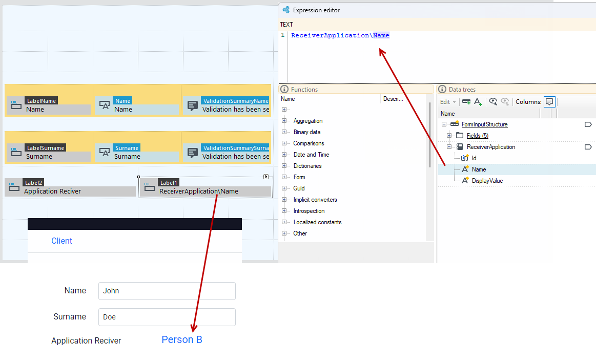Expand the Aggregation functions group

pos(284,121)
